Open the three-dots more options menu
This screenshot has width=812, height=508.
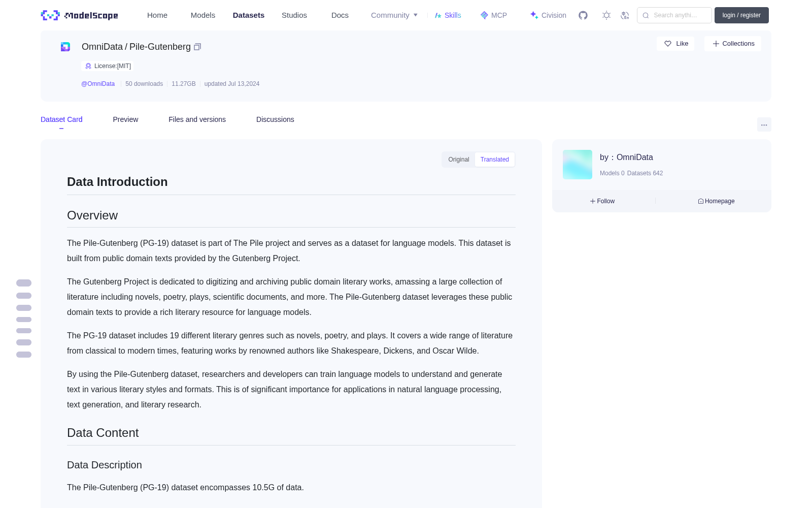(764, 124)
